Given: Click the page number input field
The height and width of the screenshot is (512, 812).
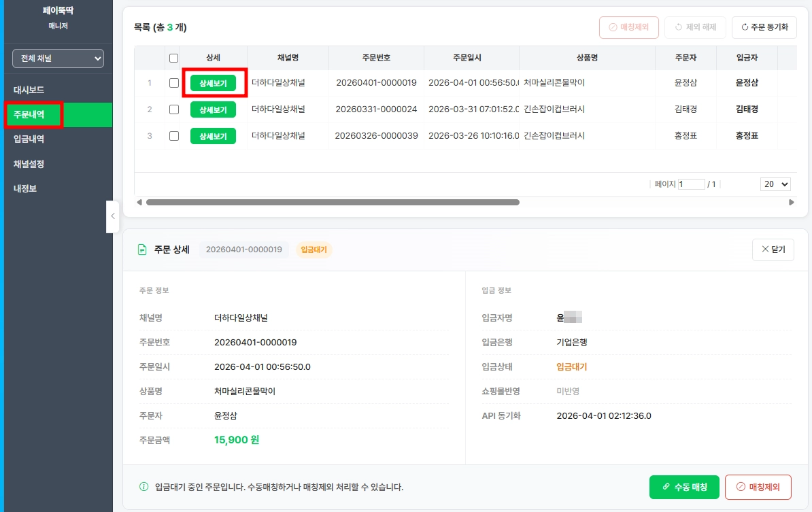Looking at the screenshot, I should coord(692,184).
